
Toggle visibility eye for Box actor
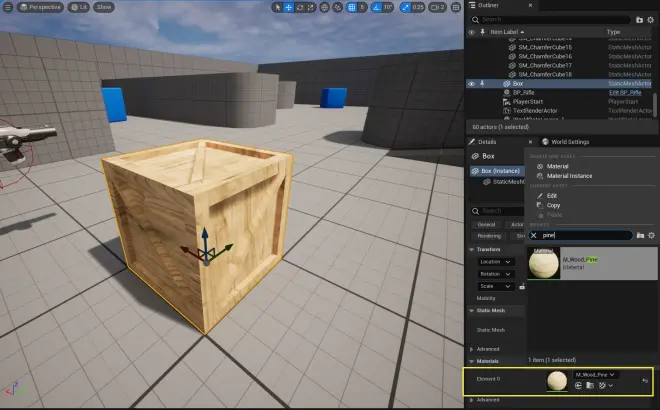pos(471,84)
